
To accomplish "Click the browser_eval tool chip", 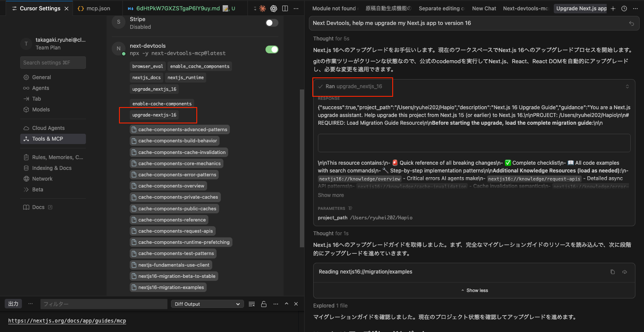I will (x=147, y=66).
